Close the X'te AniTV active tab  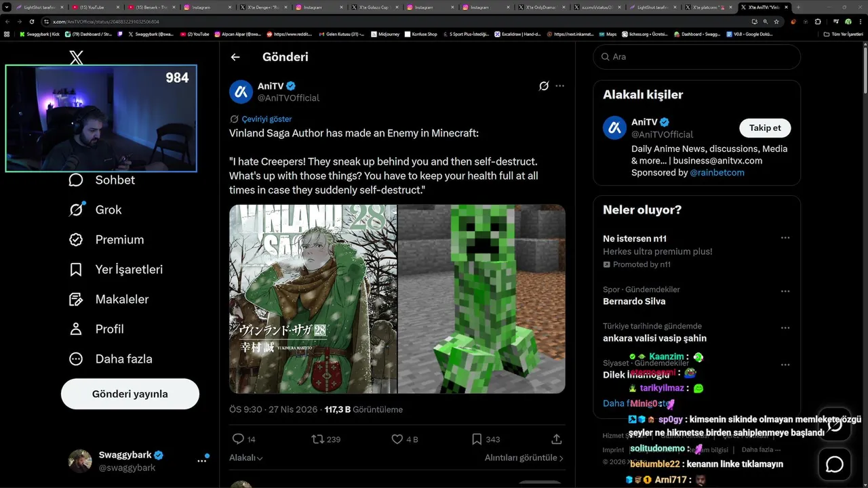[x=786, y=7]
